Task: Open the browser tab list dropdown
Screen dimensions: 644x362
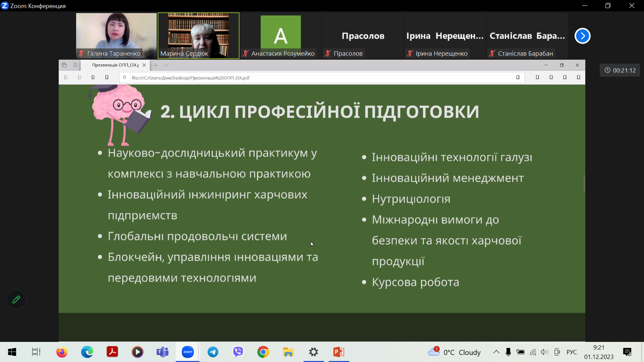Action: [x=167, y=65]
